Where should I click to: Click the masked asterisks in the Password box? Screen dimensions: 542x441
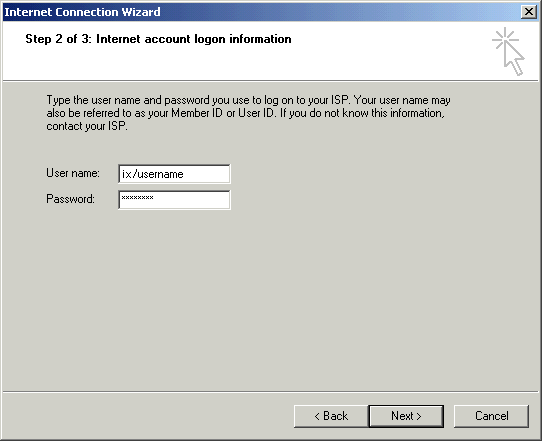point(138,198)
